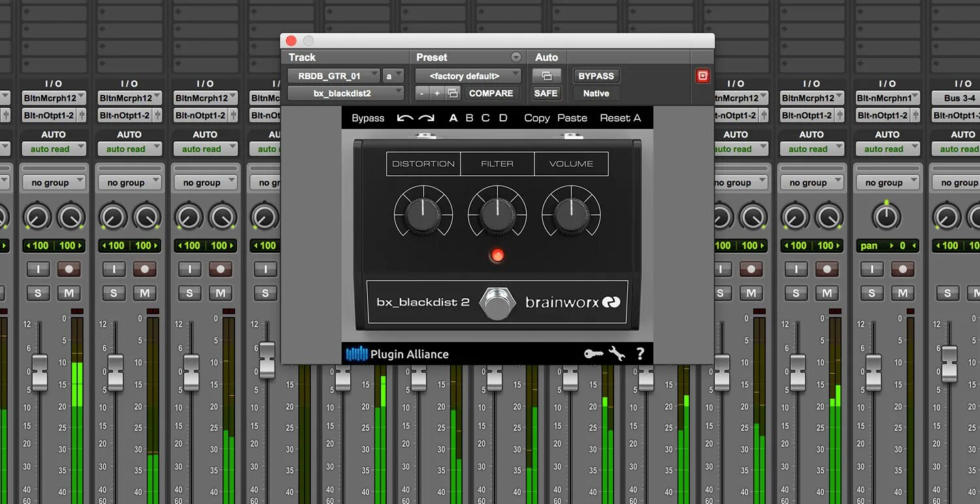Click the settings copy icon beside COMPARE
The image size is (980, 504).
[453, 93]
